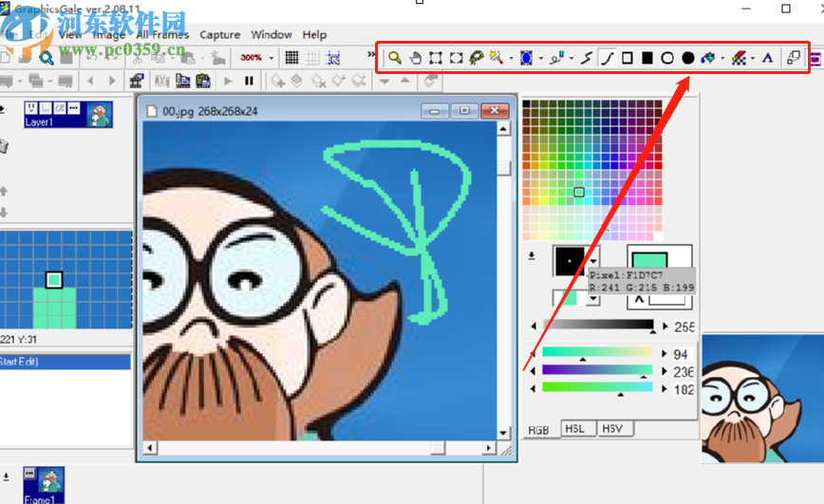This screenshot has width=824, height=504.
Task: Switch to the HSV tab
Action: click(x=612, y=429)
